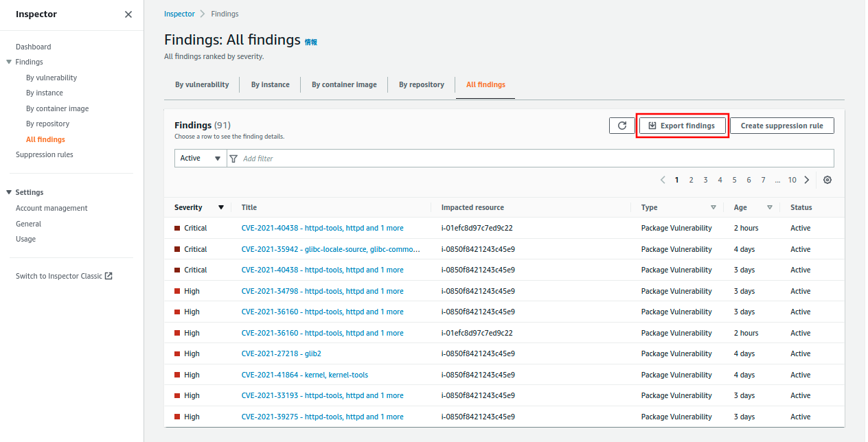
Task: Switch to the By vulnerability tab
Action: [x=202, y=84]
